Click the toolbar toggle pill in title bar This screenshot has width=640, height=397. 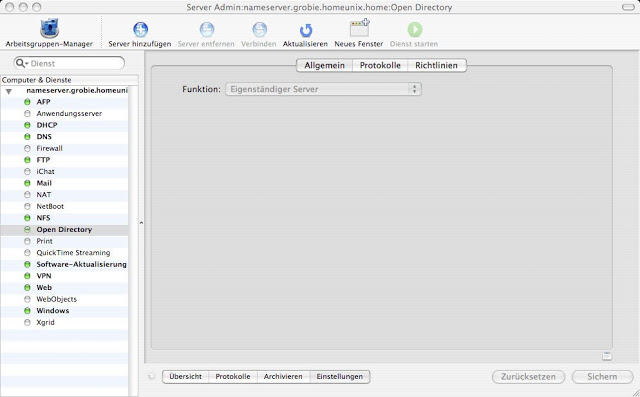[628, 7]
